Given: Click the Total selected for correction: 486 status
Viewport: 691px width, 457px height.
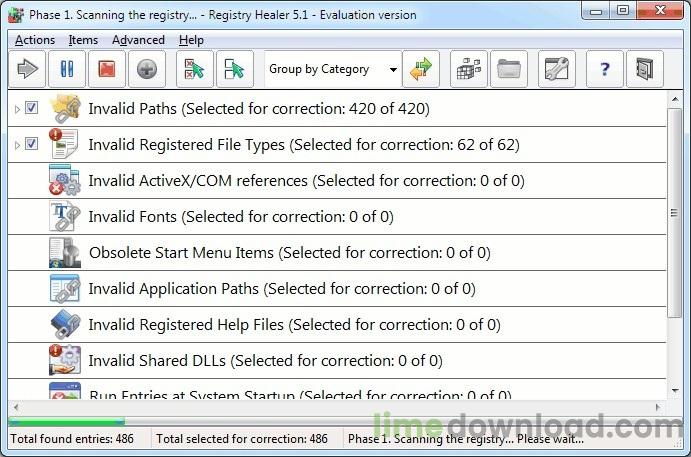Looking at the screenshot, I should (x=241, y=439).
